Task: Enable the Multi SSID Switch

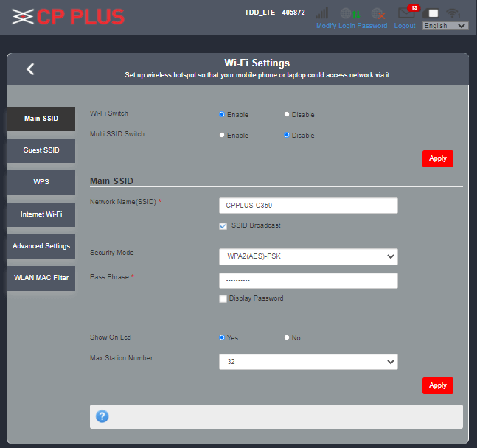Action: click(x=223, y=135)
